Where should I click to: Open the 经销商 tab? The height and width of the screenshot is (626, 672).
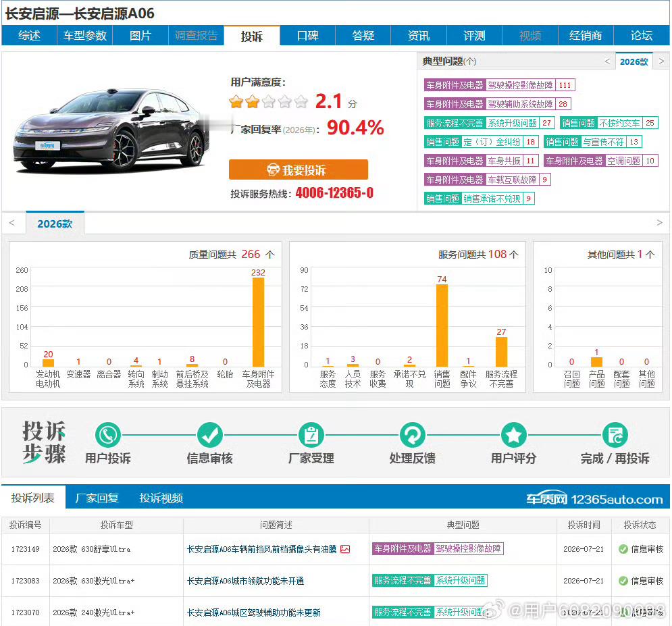click(x=586, y=36)
